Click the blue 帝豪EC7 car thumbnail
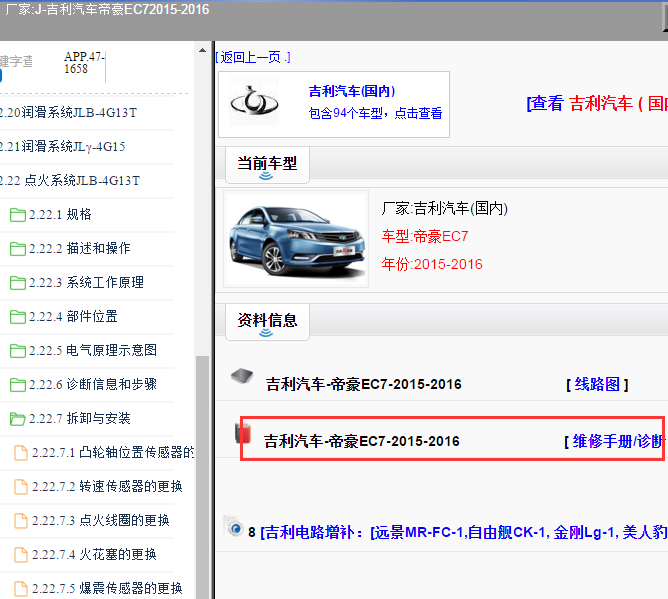 (296, 239)
